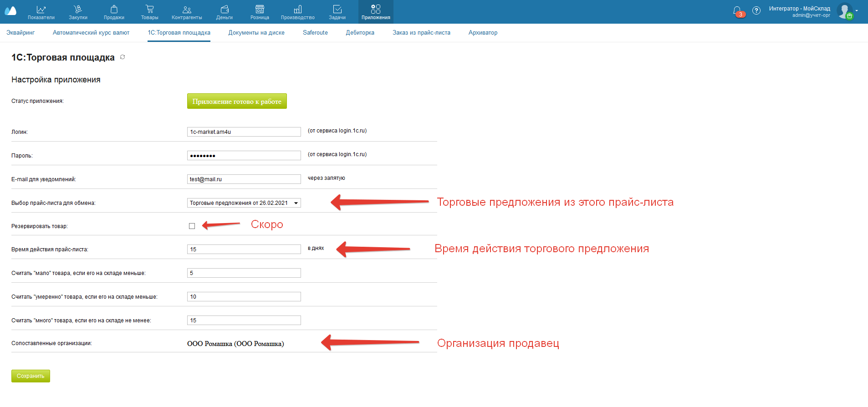Open the Дебиторка tab

(x=360, y=33)
